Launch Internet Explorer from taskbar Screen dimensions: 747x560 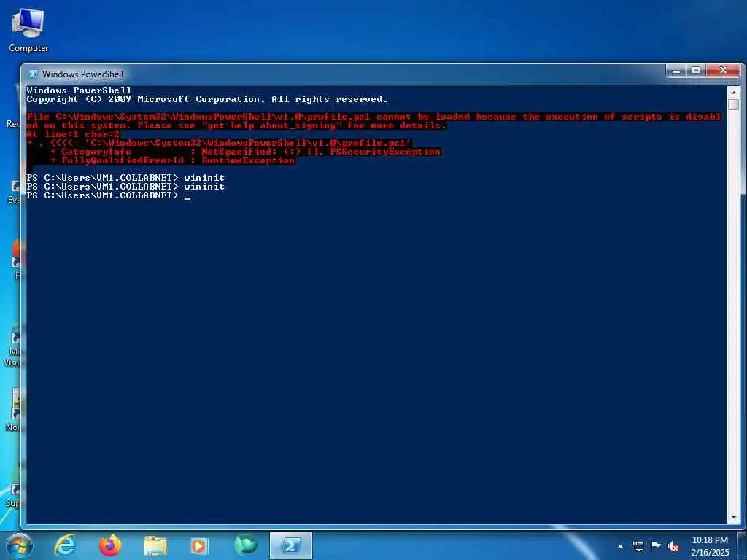[65, 545]
